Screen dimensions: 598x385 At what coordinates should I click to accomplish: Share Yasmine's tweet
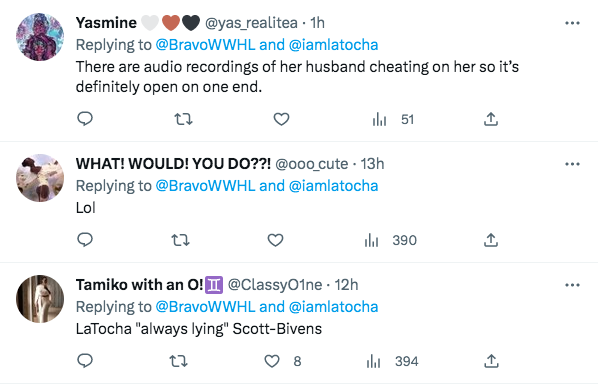point(491,119)
